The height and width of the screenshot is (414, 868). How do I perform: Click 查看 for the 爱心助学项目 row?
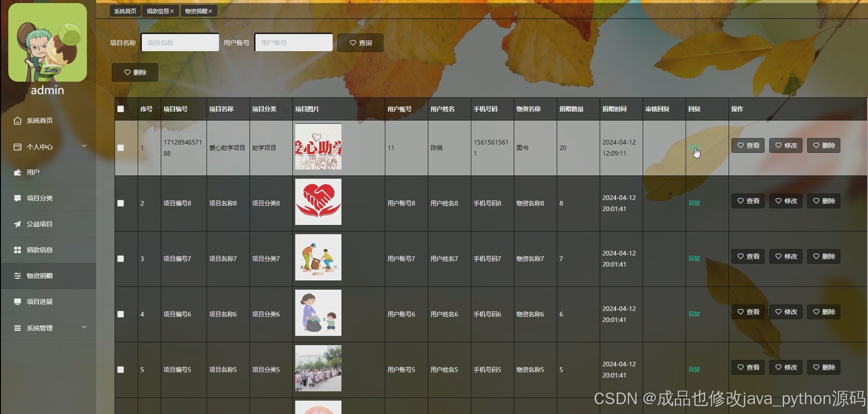point(748,145)
